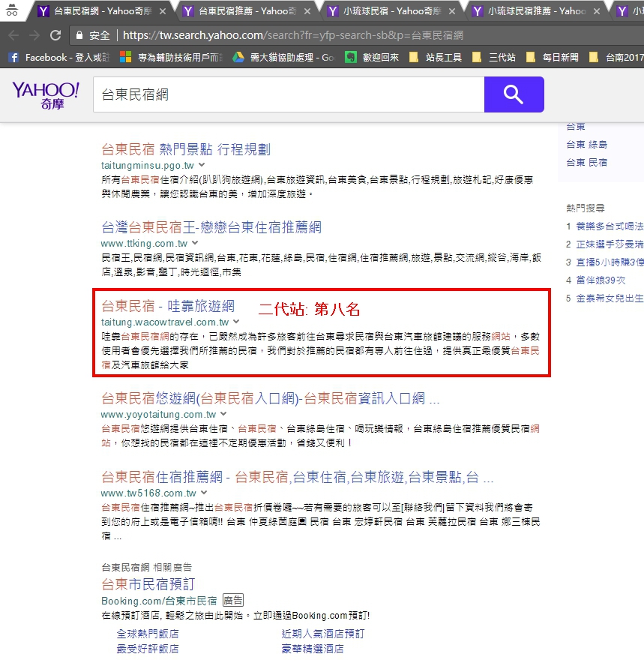Open the 台南2017 bookmark folder
The height and width of the screenshot is (663, 644).
616,58
